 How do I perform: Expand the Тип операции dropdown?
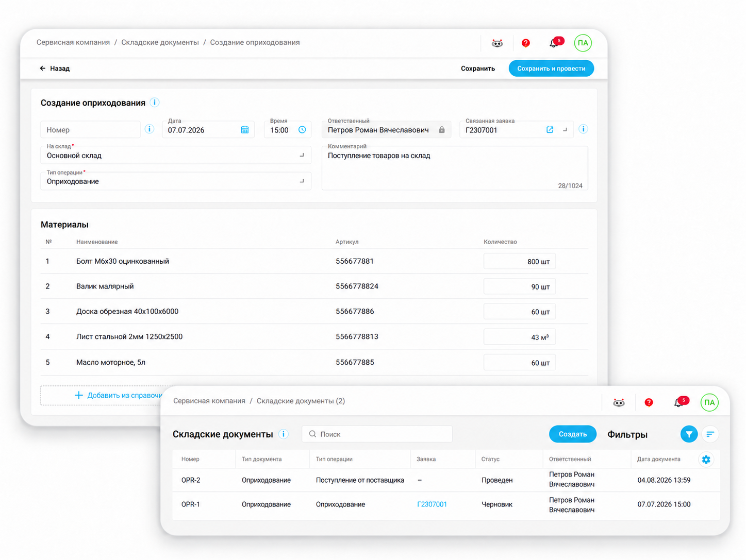pos(302,181)
